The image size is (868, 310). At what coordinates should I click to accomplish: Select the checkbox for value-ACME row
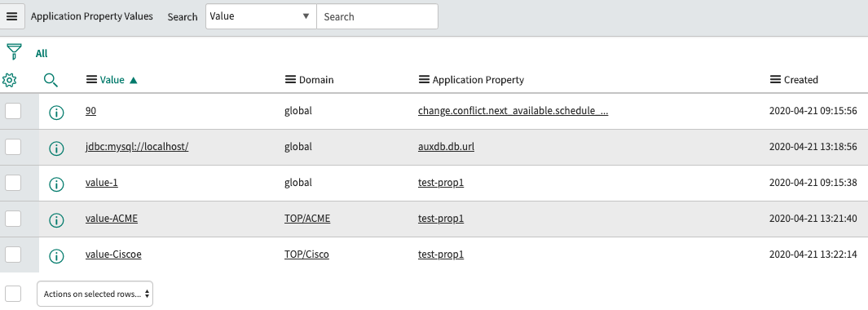coord(13,219)
